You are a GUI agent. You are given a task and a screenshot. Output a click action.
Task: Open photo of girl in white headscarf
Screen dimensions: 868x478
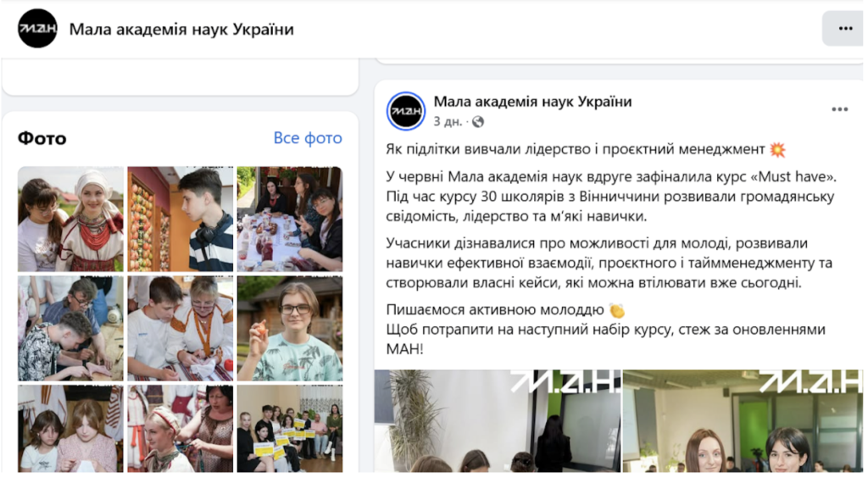70,219
